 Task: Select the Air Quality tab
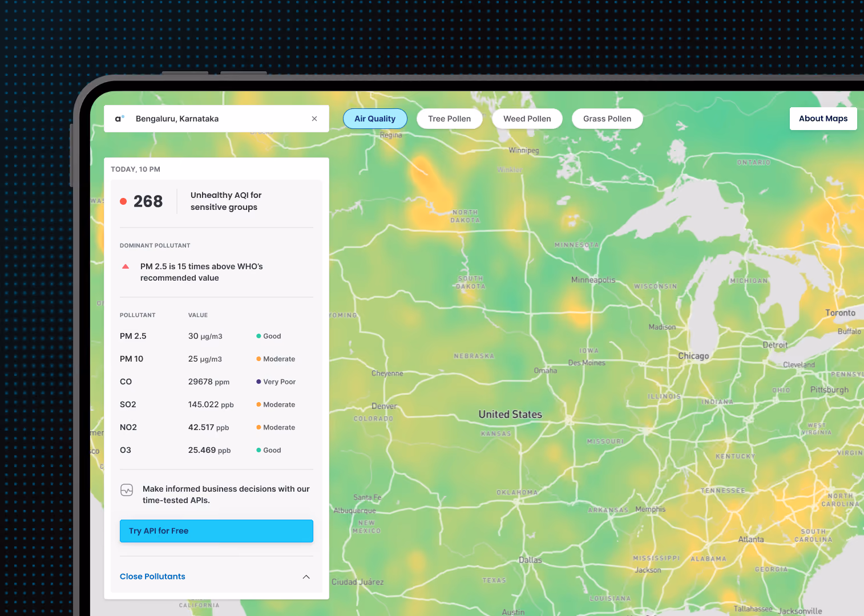pyautogui.click(x=375, y=119)
